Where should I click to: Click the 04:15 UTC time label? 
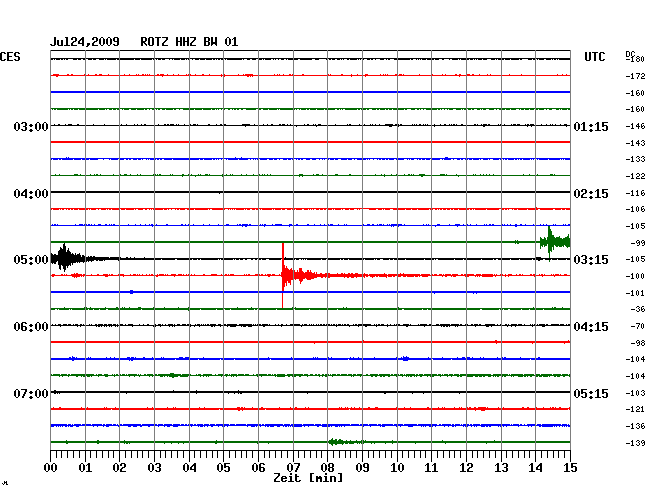coord(591,327)
